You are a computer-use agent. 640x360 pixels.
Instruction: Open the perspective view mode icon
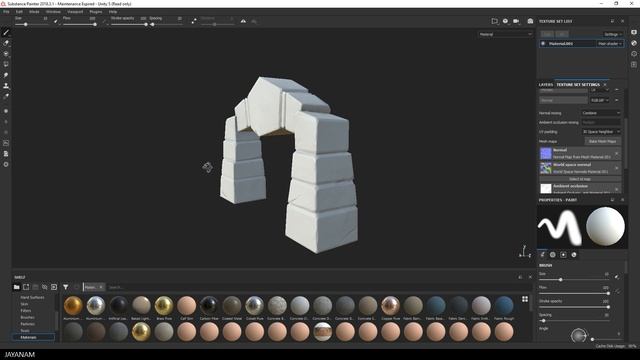pos(495,21)
